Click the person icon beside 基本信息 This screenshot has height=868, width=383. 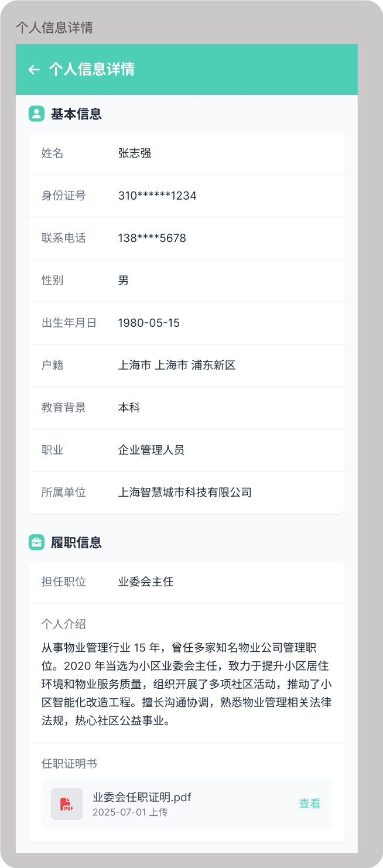[x=36, y=114]
